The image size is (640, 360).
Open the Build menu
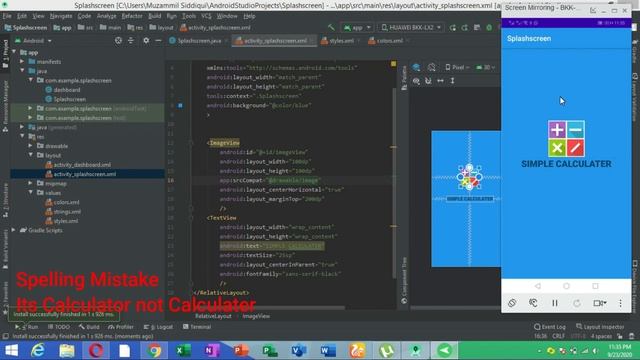point(154,16)
